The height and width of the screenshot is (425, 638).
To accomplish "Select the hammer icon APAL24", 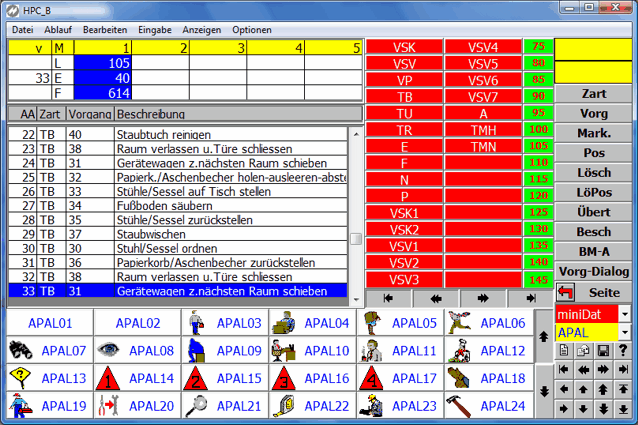I will (x=459, y=407).
